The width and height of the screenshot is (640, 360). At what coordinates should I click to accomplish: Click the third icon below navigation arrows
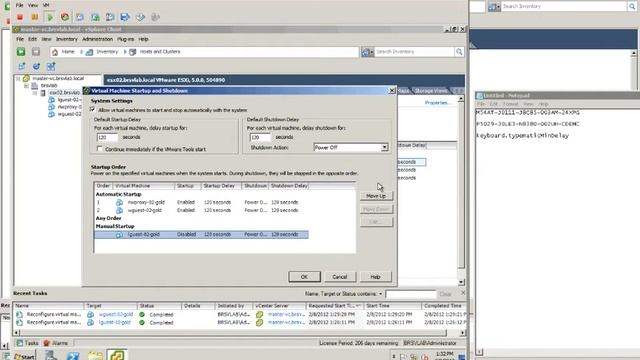coord(51,66)
